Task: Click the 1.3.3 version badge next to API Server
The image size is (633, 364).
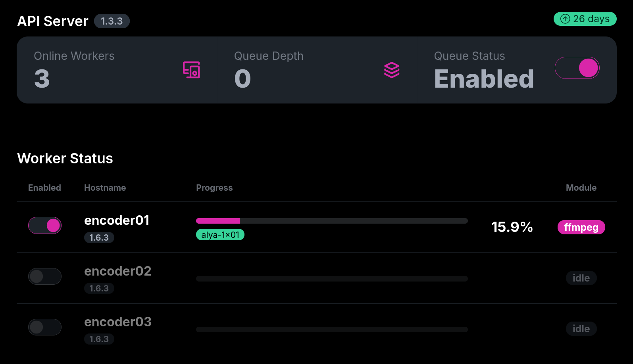Action: 112,21
